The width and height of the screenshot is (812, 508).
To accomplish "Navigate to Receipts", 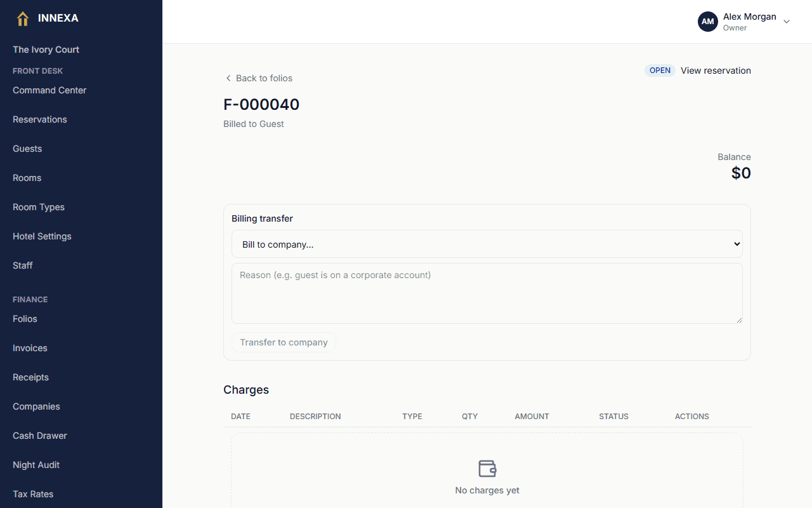I will pos(30,377).
